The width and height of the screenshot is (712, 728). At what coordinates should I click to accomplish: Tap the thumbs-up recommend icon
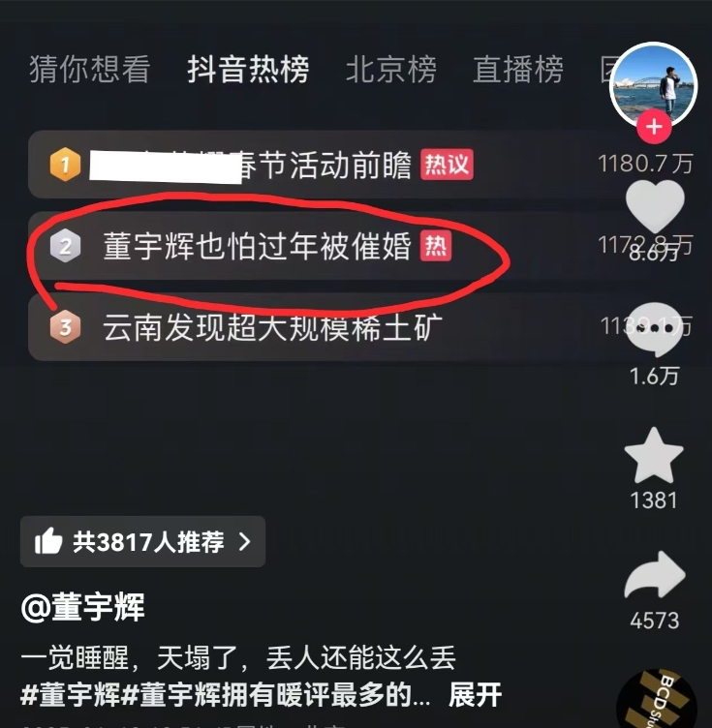(48, 541)
